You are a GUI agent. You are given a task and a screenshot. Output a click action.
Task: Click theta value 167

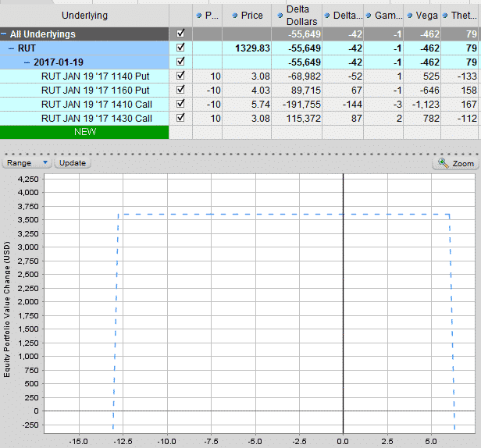pos(469,105)
